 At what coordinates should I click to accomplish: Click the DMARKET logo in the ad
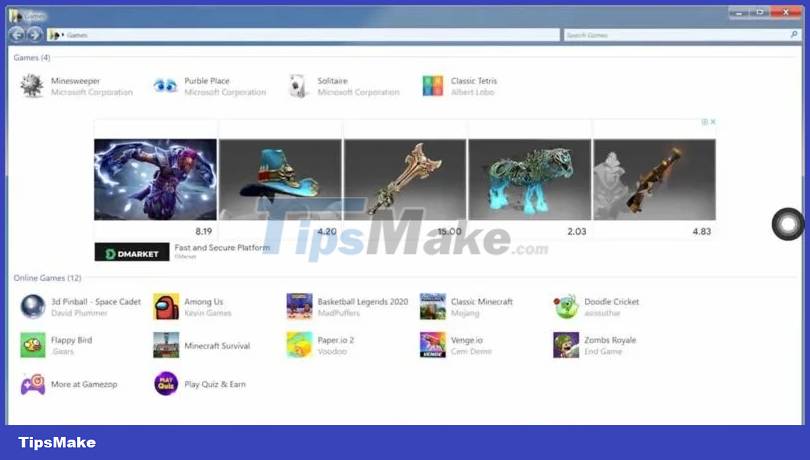click(x=132, y=252)
